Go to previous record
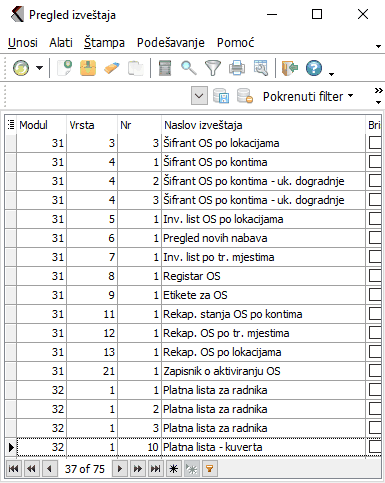The width and height of the screenshot is (385, 483). pos(49,469)
